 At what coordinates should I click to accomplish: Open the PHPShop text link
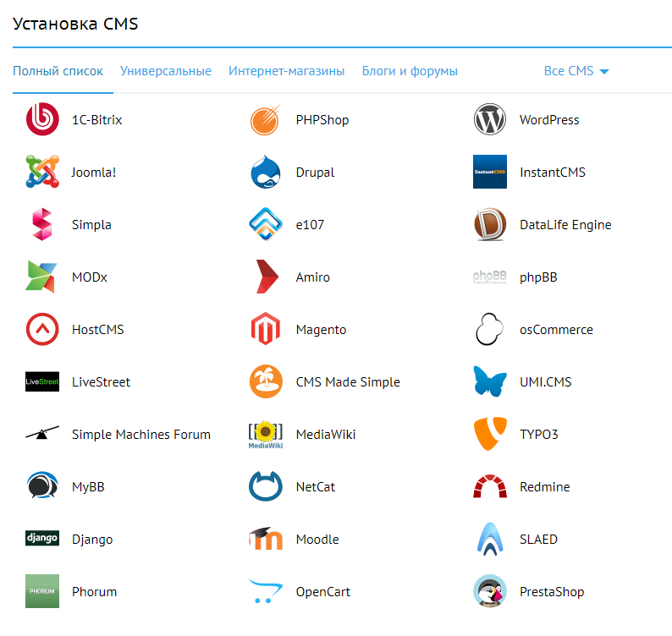tap(322, 119)
